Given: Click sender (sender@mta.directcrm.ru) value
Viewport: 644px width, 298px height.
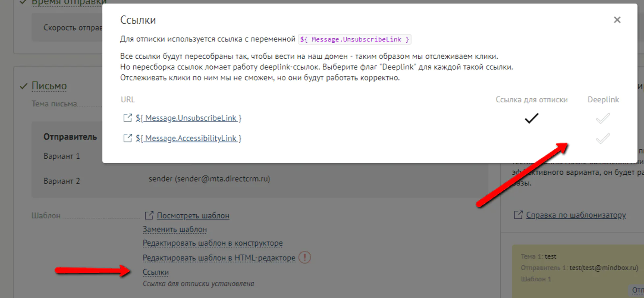Looking at the screenshot, I should [x=209, y=179].
